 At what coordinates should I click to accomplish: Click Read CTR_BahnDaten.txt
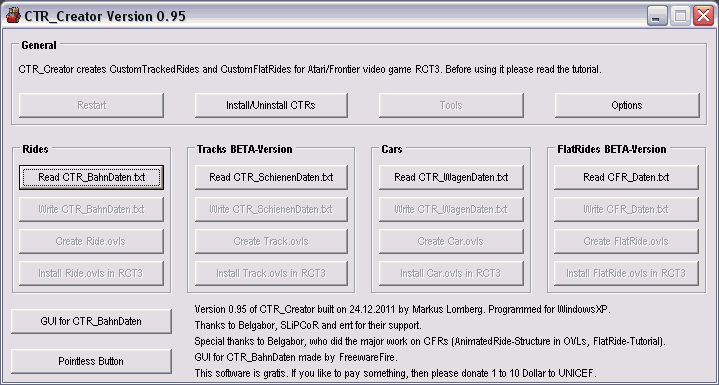91,177
